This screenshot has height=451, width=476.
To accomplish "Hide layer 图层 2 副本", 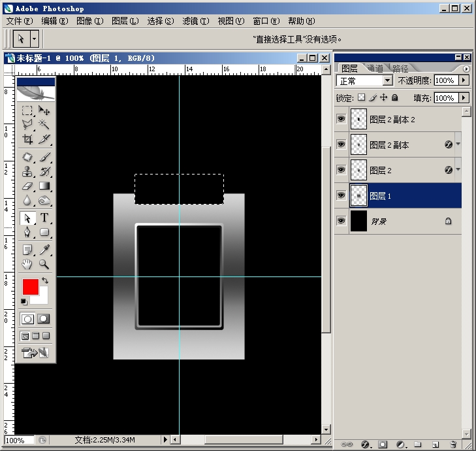I will coord(341,144).
